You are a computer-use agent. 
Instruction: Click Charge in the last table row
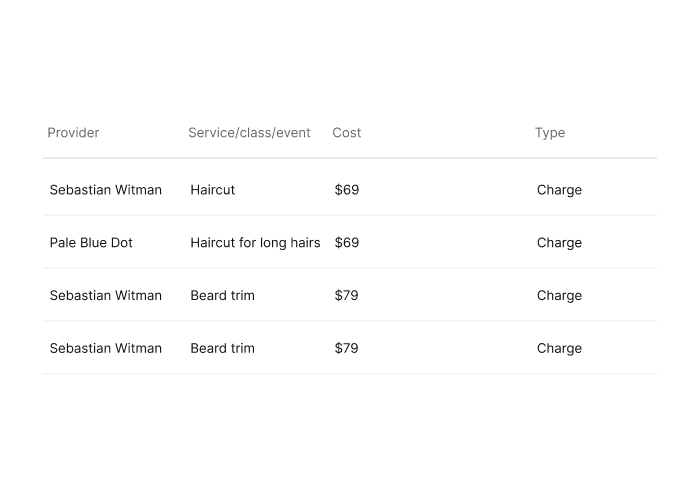(x=559, y=348)
